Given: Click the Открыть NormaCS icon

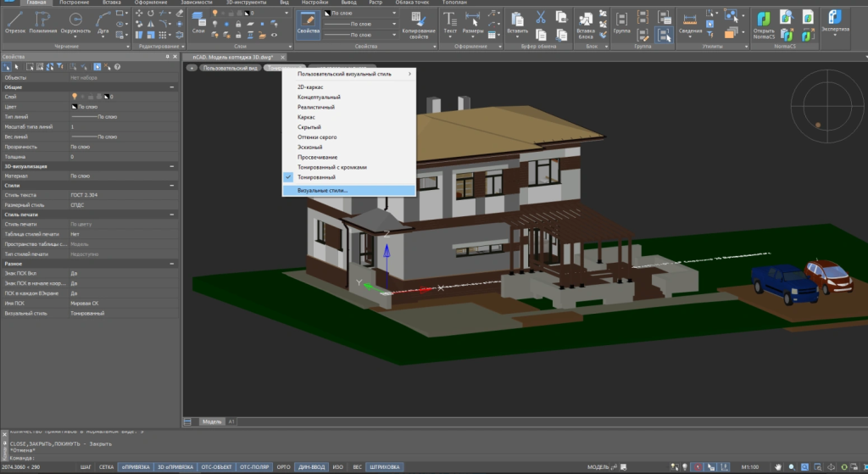Looking at the screenshot, I should [764, 23].
